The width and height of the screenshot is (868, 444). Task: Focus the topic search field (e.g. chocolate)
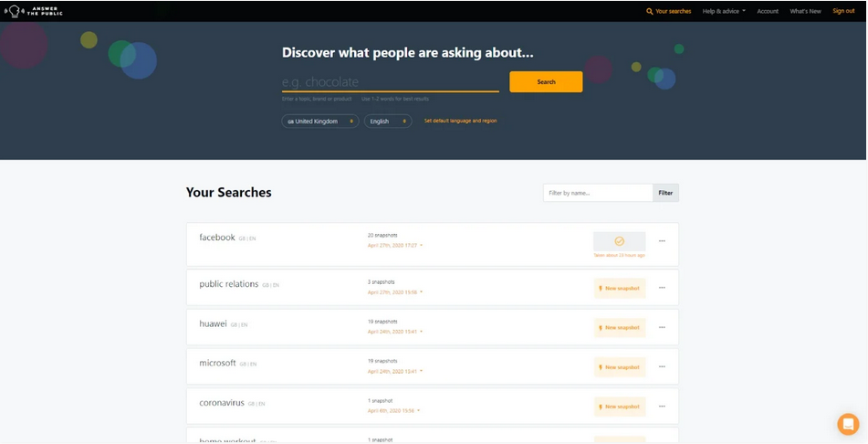(391, 82)
